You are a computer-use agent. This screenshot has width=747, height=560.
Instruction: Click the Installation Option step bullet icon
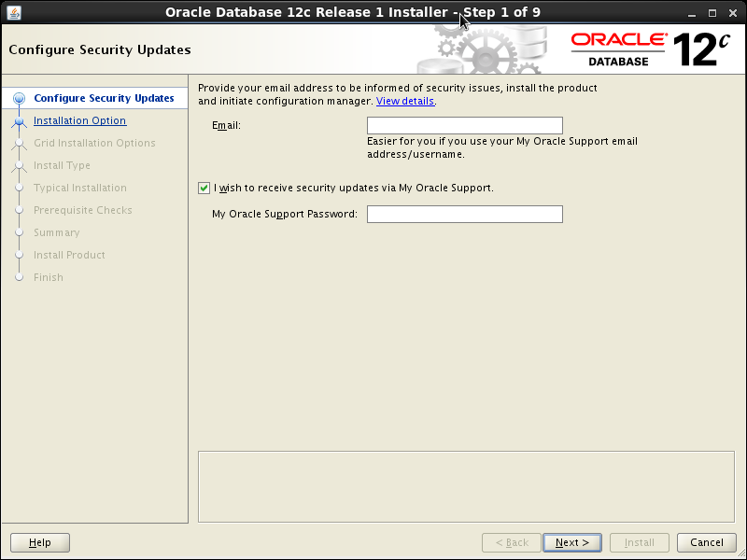pyautogui.click(x=19, y=121)
